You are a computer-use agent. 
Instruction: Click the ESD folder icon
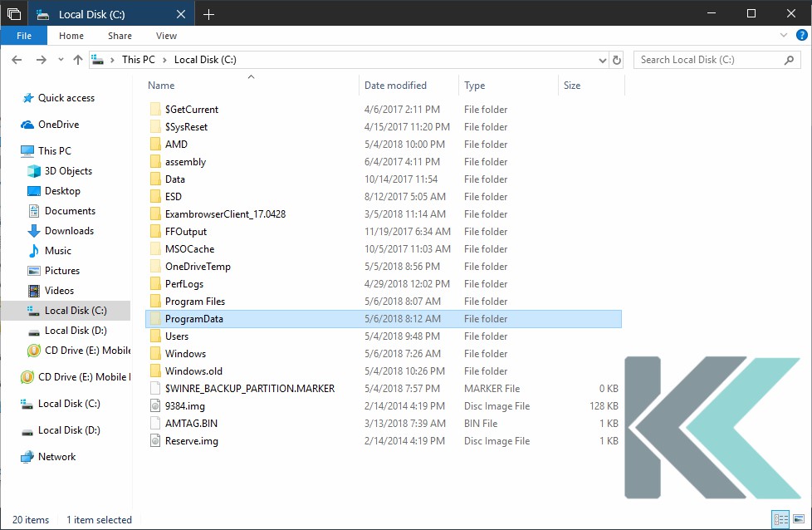point(154,196)
